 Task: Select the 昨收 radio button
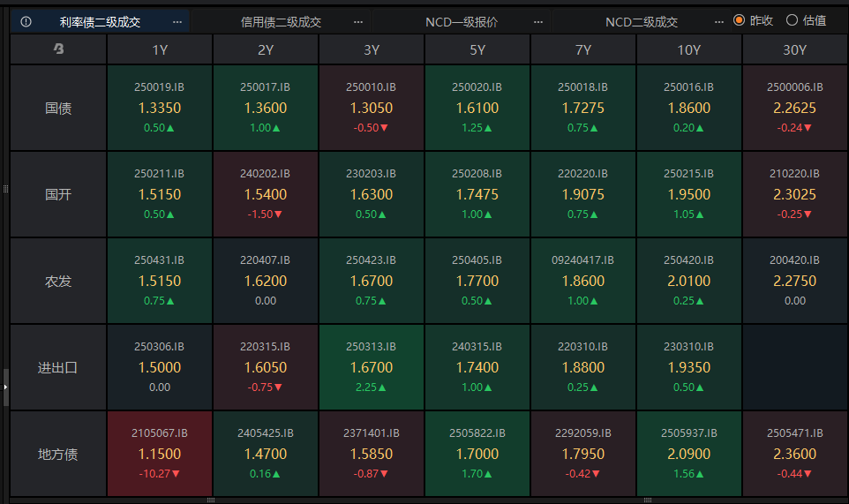[740, 20]
